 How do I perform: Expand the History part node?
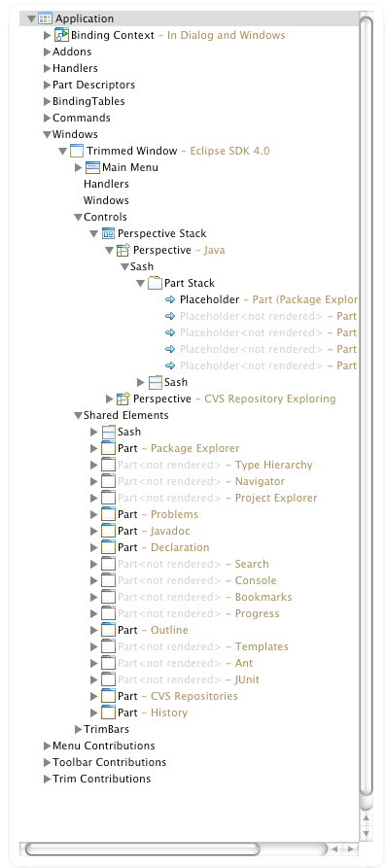(93, 713)
